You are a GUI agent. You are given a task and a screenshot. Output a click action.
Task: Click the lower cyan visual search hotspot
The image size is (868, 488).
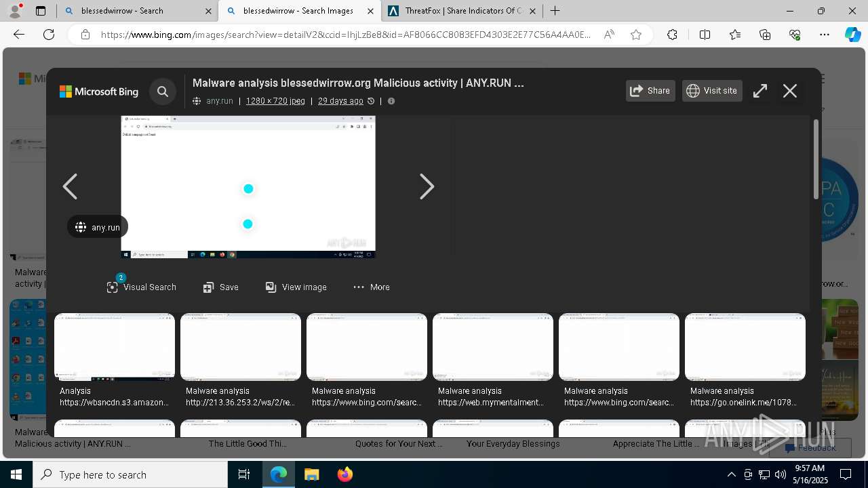248,224
